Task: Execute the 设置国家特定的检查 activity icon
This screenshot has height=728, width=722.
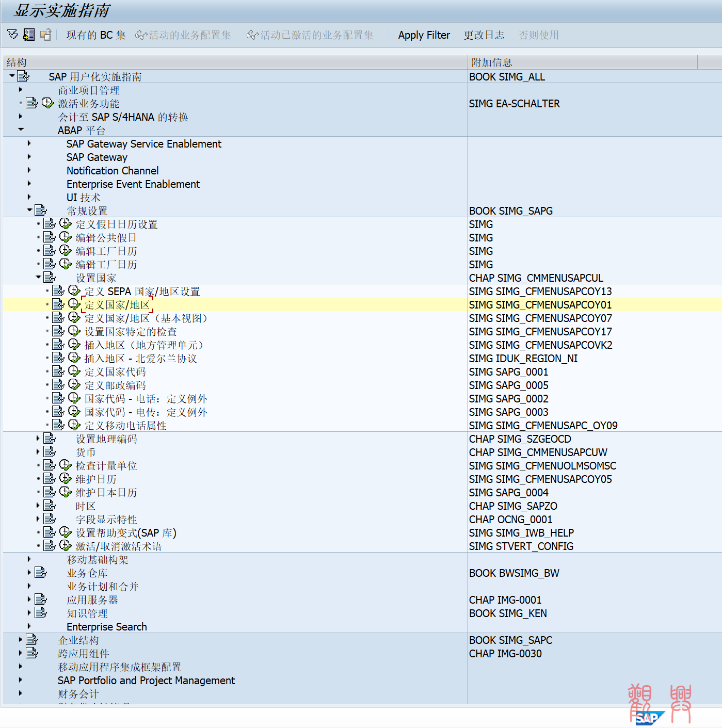Action: [74, 331]
